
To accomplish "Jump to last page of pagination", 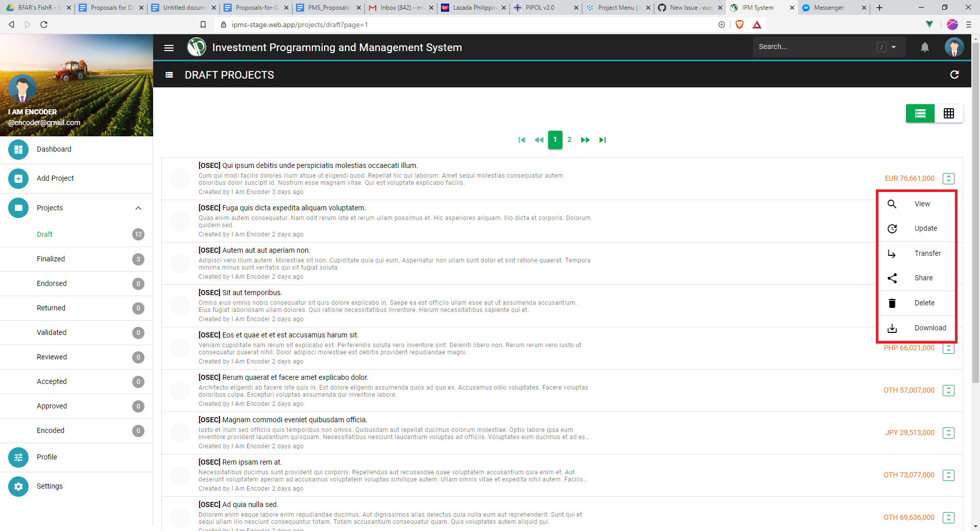I will coord(602,140).
